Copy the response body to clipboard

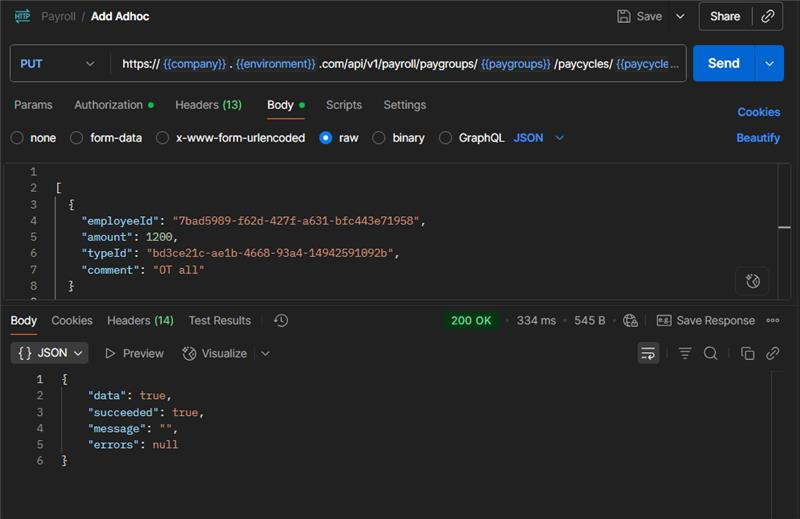(x=747, y=353)
